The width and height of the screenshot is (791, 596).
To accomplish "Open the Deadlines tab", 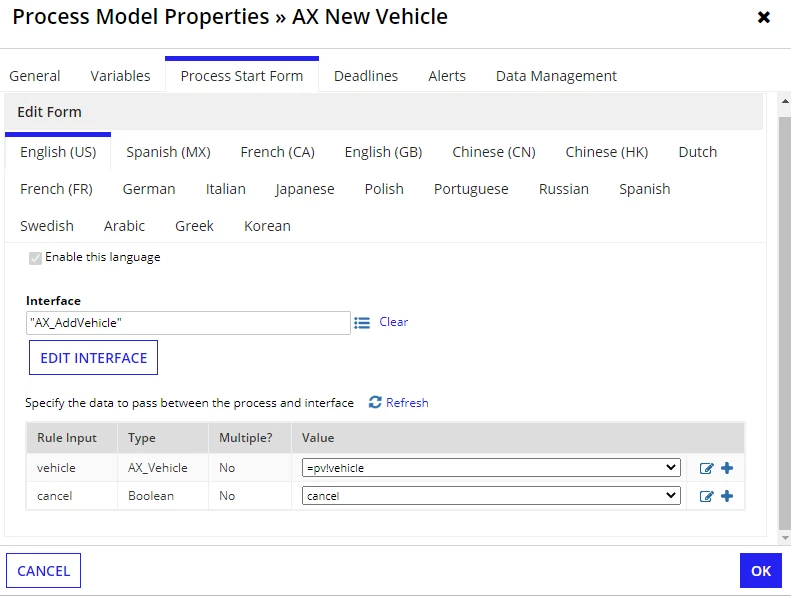I will 366,76.
